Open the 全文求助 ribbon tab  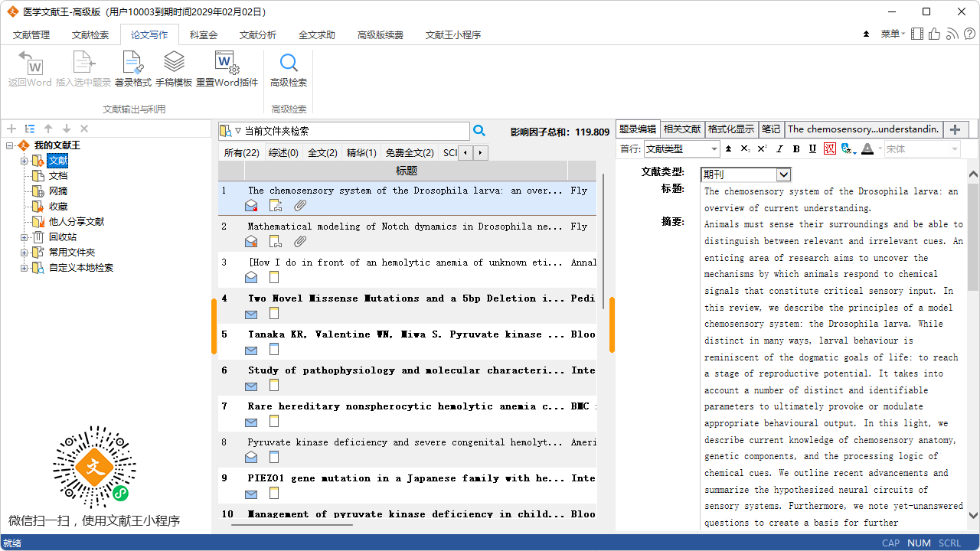[x=317, y=35]
